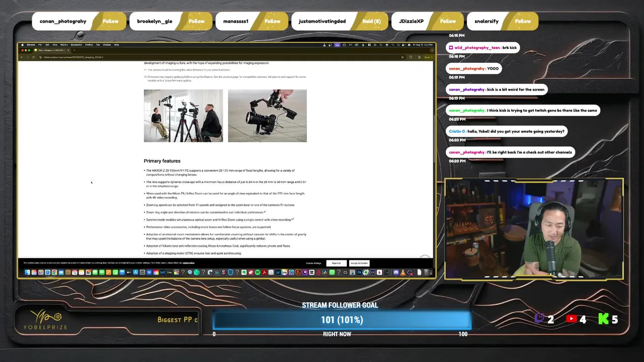
Task: Click the "Primary features" heading
Action: point(162,161)
